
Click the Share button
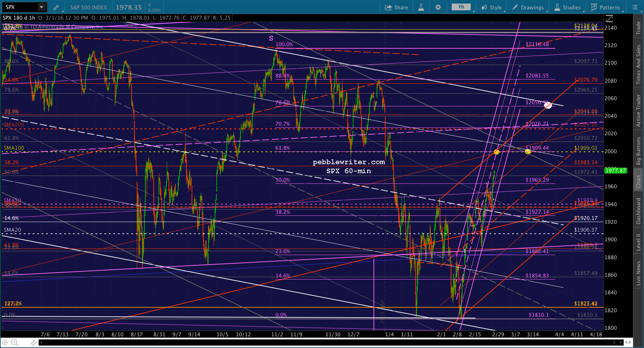[396, 7]
